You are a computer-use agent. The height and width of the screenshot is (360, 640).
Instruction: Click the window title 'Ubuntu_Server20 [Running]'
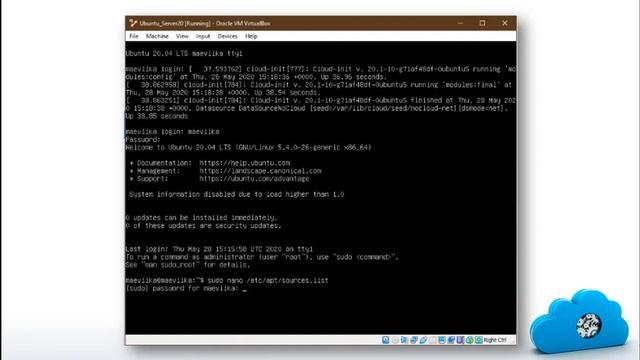175,23
